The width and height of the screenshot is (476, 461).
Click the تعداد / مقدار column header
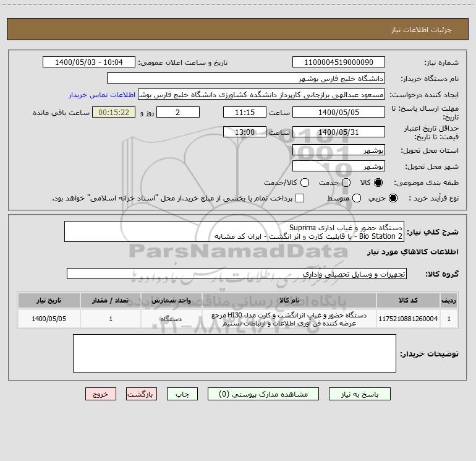(x=111, y=300)
